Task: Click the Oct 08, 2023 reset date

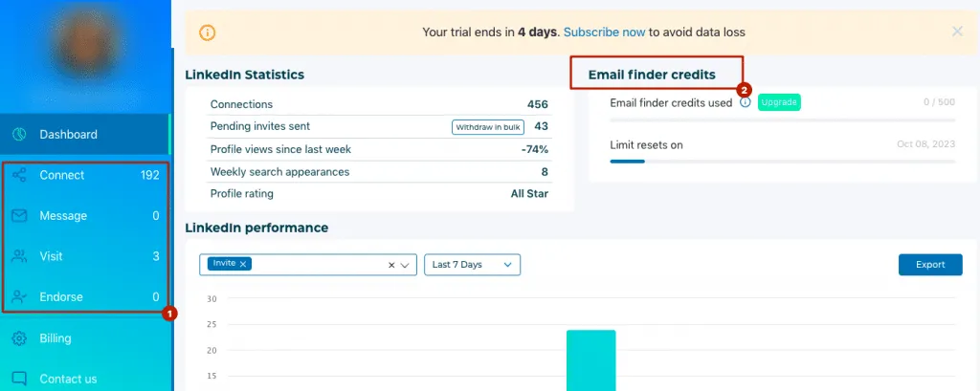Action: pyautogui.click(x=926, y=145)
